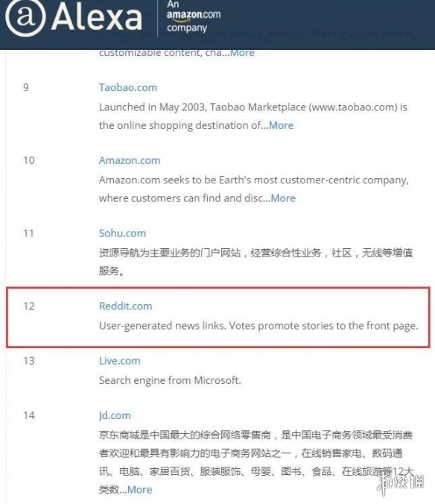Click rank number 12 beside Reddit
This screenshot has height=504, width=435.
(x=29, y=306)
